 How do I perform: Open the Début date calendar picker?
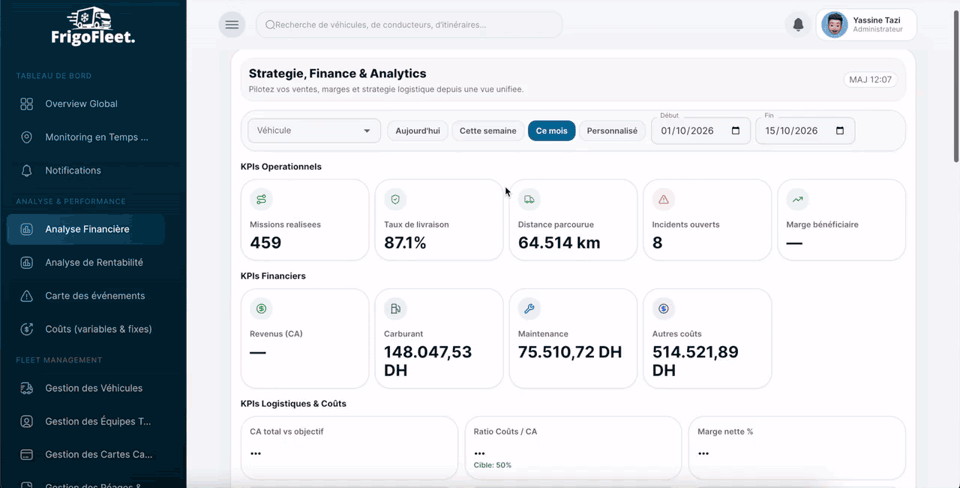point(736,131)
